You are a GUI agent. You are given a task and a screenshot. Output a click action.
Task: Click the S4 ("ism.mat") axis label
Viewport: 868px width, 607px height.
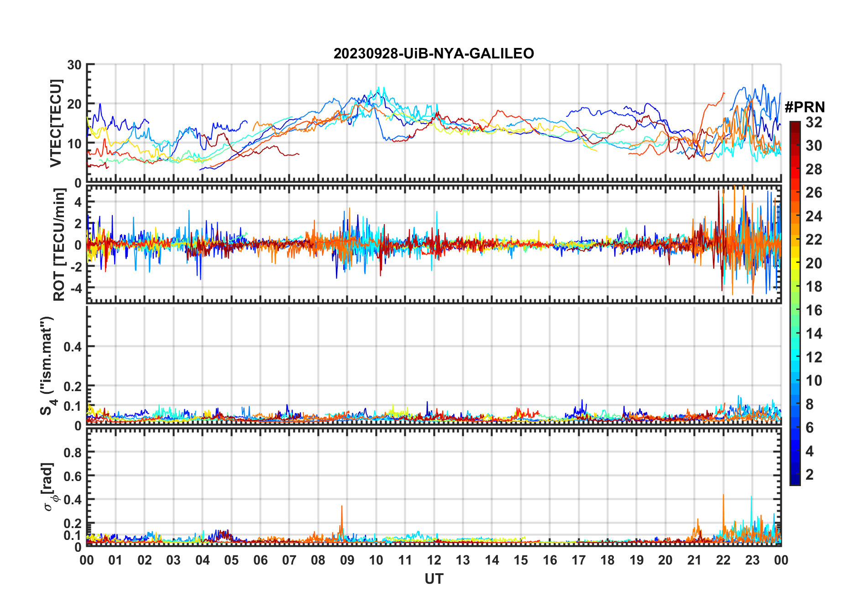point(48,366)
